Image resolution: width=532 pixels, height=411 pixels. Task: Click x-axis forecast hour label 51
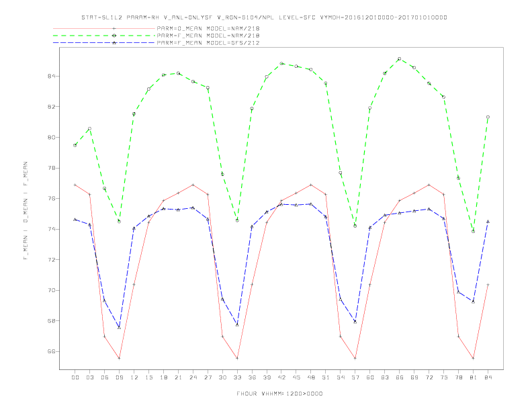[x=326, y=377]
